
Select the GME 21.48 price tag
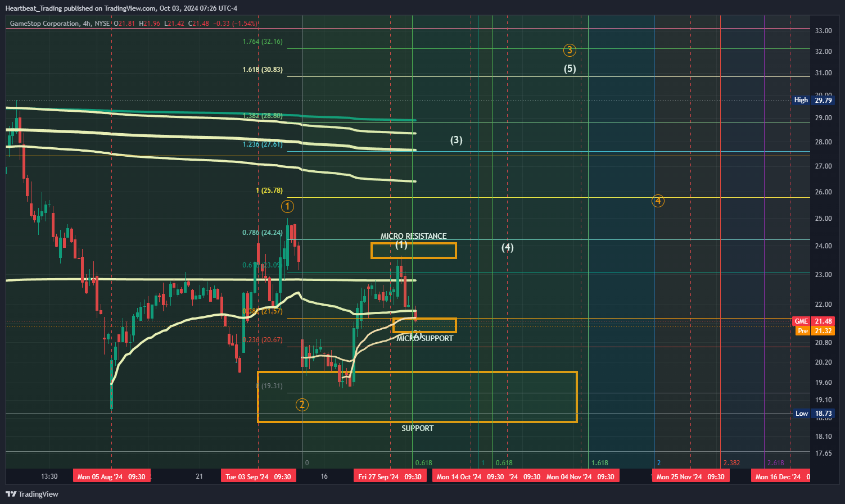click(813, 321)
